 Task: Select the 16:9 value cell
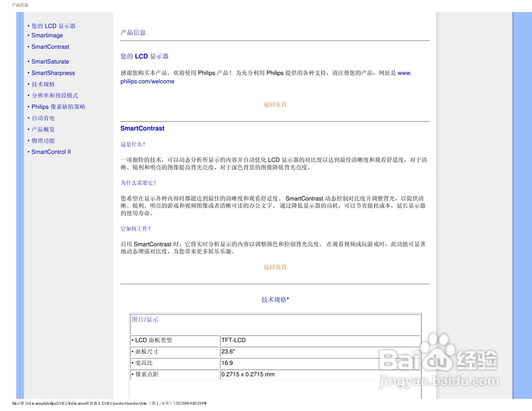[320, 363]
